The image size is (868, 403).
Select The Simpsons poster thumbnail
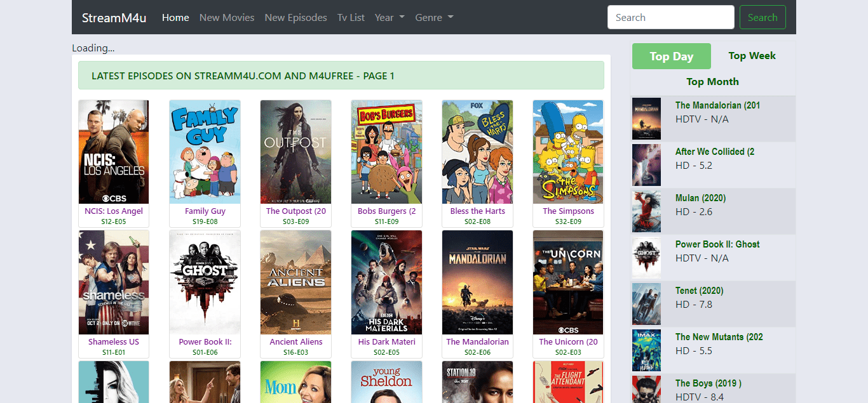point(568,152)
